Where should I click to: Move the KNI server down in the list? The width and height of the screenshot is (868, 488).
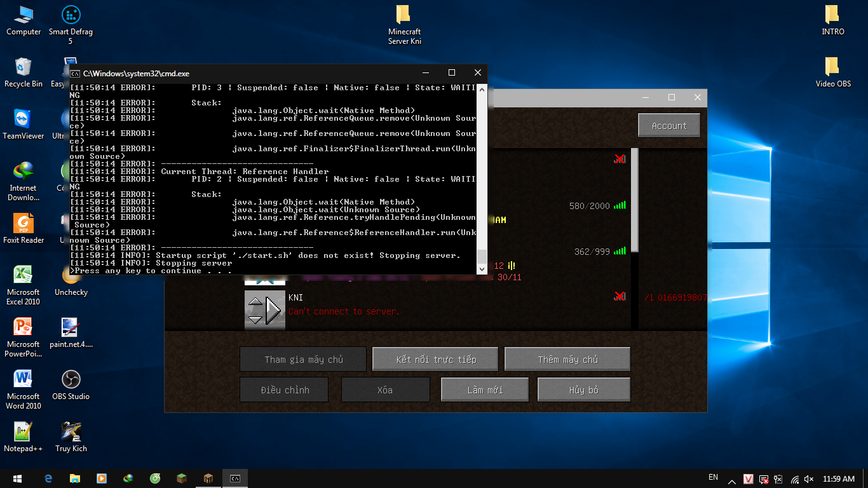click(x=255, y=319)
